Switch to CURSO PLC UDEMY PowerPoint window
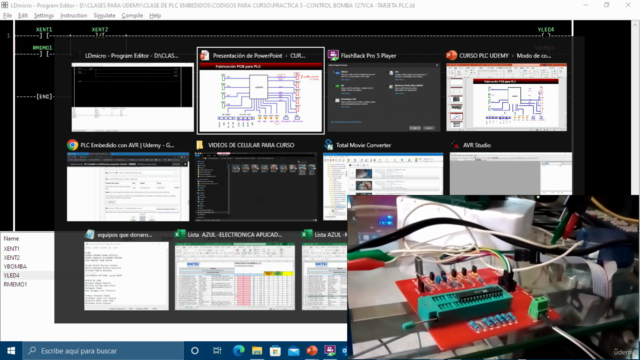Image resolution: width=640 pixels, height=360 pixels. [507, 97]
